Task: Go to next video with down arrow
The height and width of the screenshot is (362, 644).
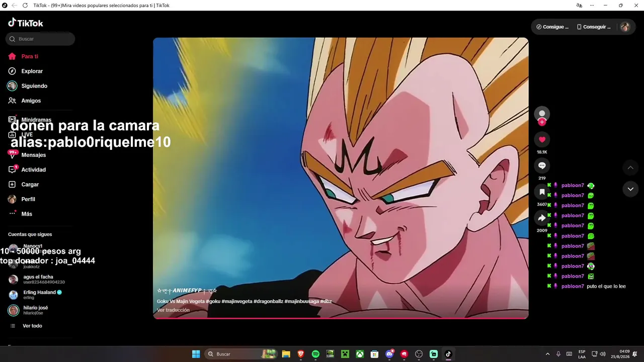Action: tap(630, 189)
